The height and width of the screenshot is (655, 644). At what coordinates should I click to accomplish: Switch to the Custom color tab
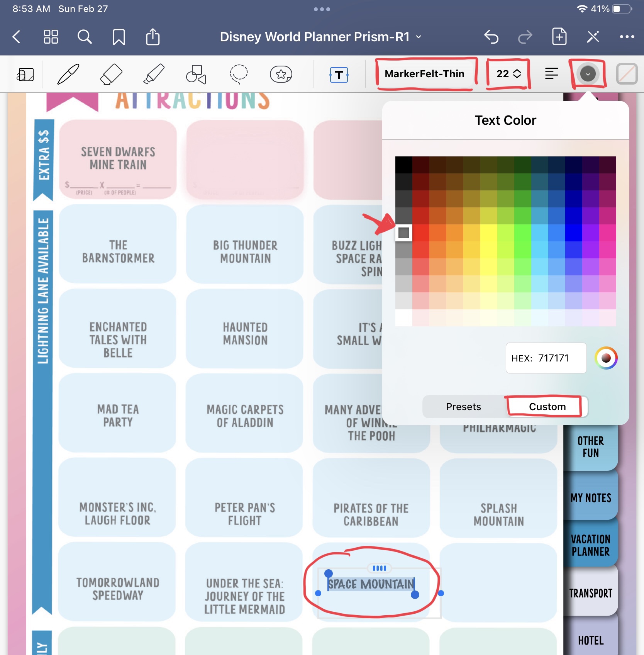(547, 407)
